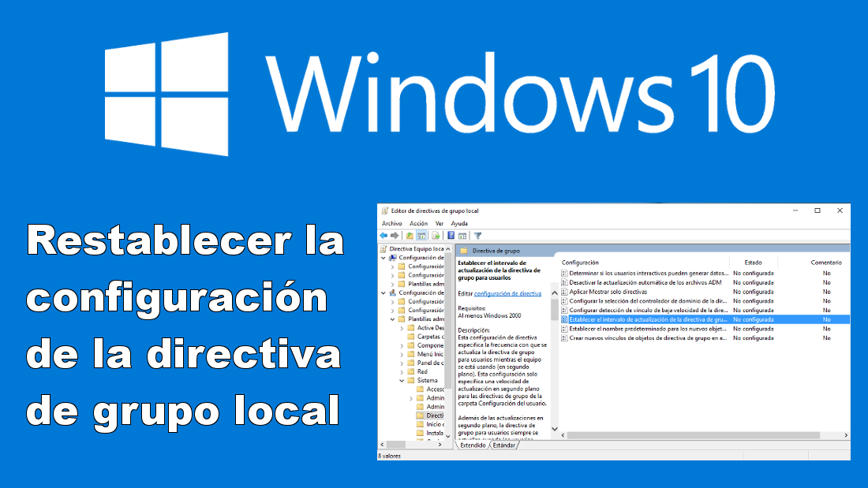The image size is (868, 488).
Task: Expand the Red tree node
Action: [x=402, y=372]
